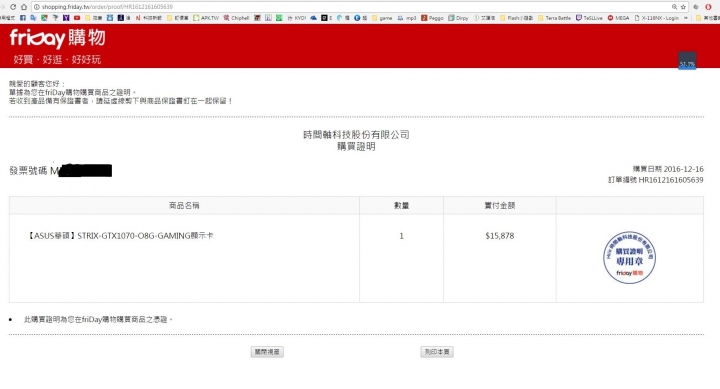
Task: Open the Yahoo bookmark icon
Action: click(x=66, y=18)
